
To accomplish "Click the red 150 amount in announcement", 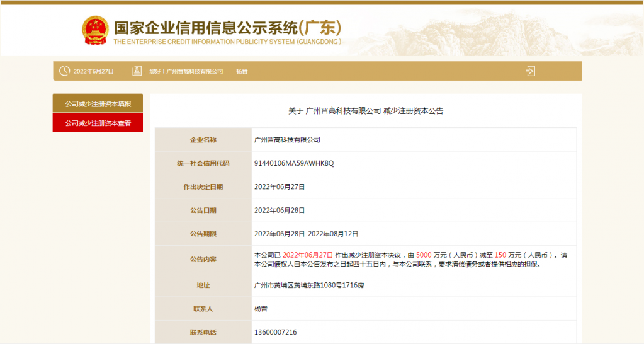I will click(500, 255).
